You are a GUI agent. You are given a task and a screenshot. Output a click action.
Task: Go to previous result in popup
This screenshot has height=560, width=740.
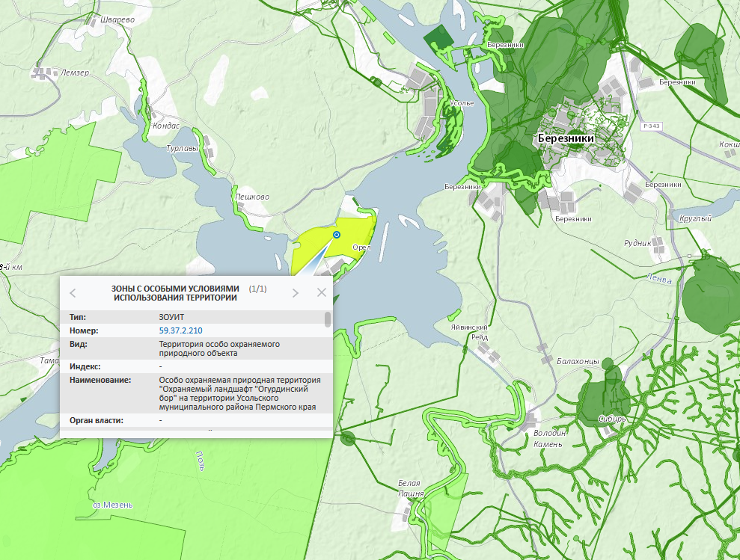click(x=73, y=293)
